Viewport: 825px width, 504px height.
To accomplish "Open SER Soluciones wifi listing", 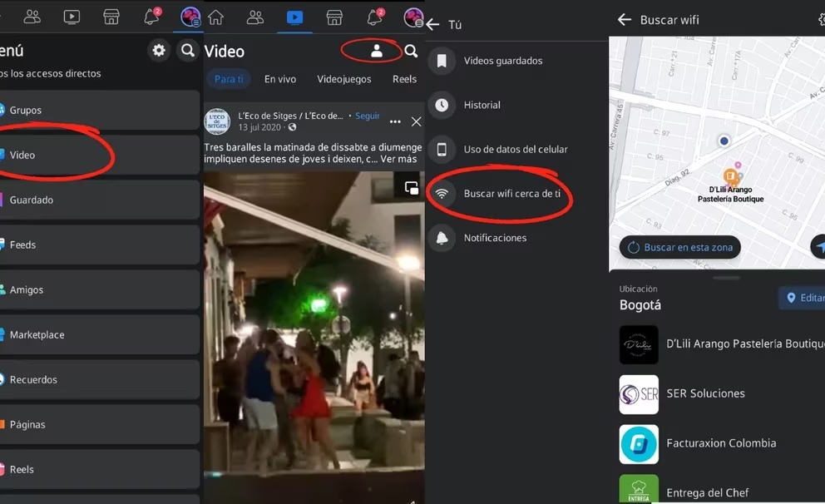I will [722, 394].
